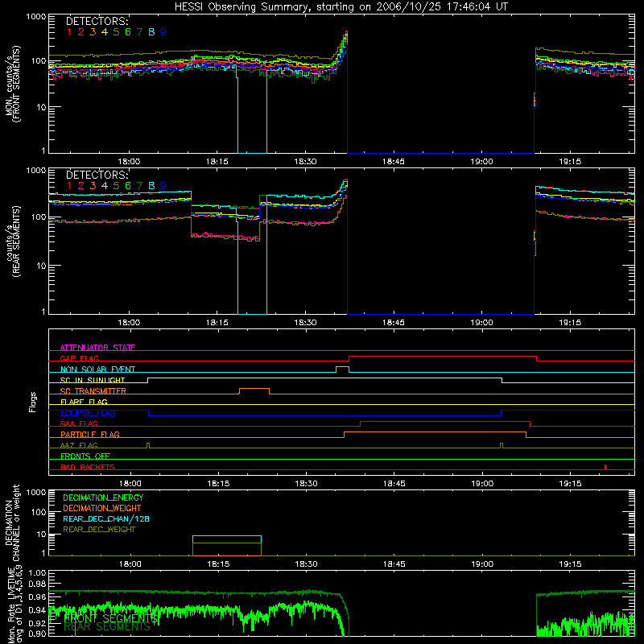
Task: Select orange detector 3 in rear segments legend
Action: click(93, 186)
